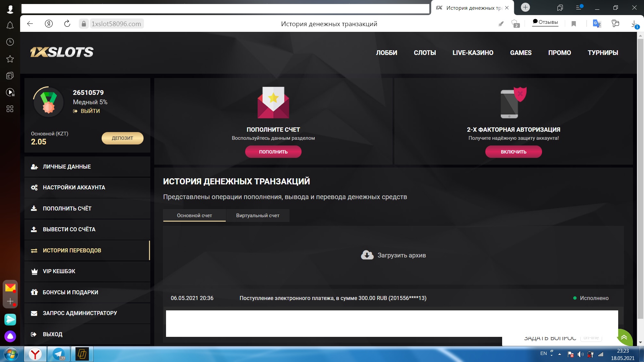Screen dimensions: 644x362
Task: Open ВЫВЕСТИ СО СЧЁТА menu entry
Action: pyautogui.click(x=69, y=229)
